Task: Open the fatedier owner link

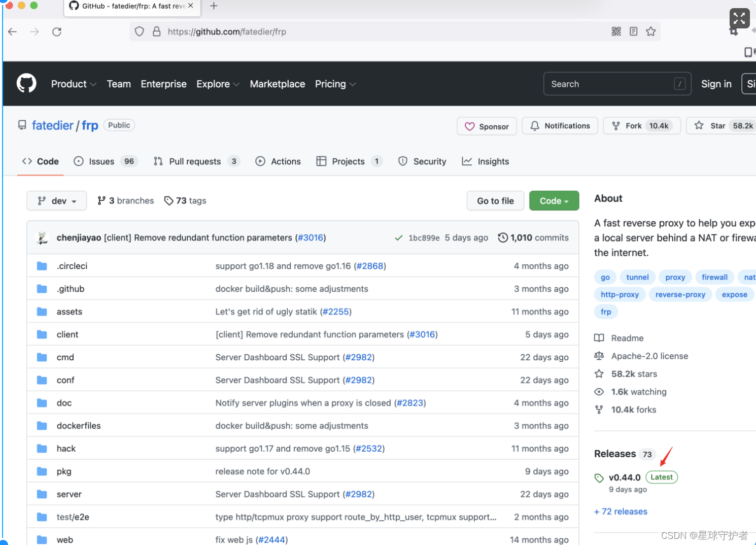Action: 53,125
